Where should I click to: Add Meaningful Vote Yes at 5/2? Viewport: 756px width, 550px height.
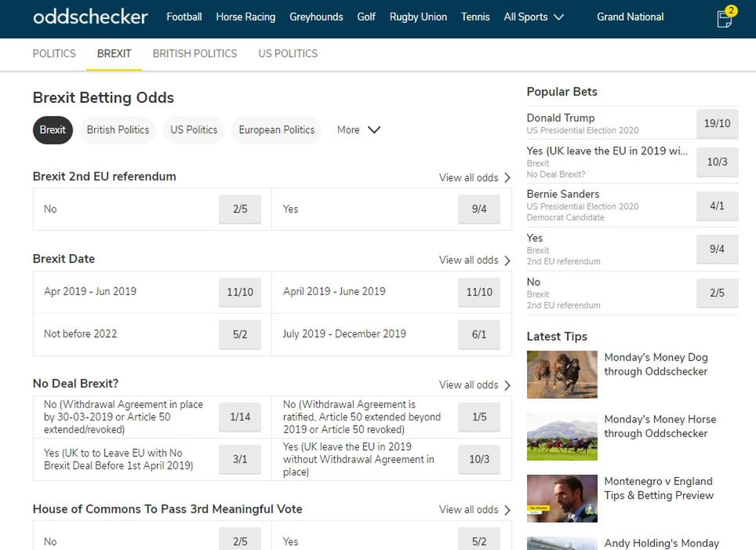click(478, 539)
